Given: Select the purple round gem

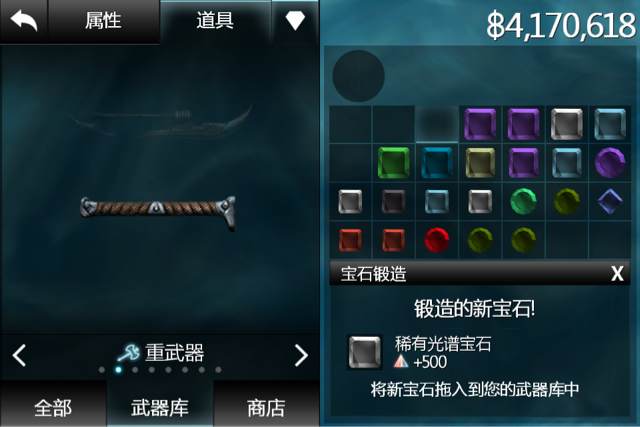Looking at the screenshot, I should tap(610, 163).
